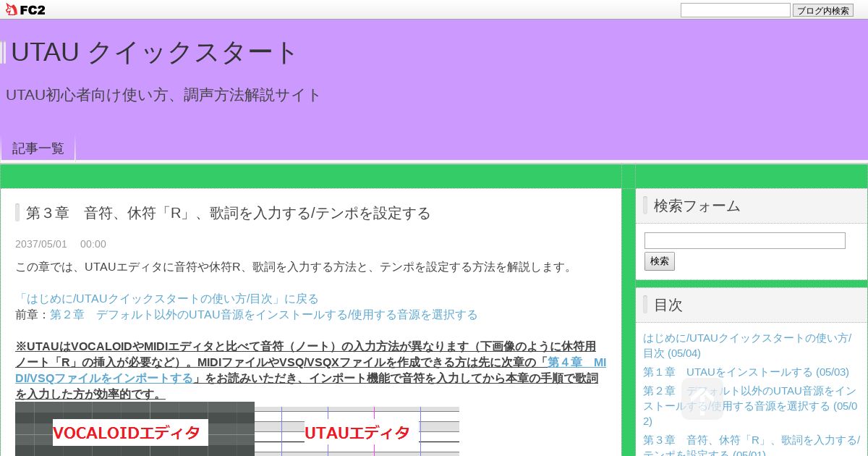Viewport: 868px width, 456px height.
Task: Open sidebar link 第３章 音符、休符「R」 (05/01)
Action: [752, 447]
